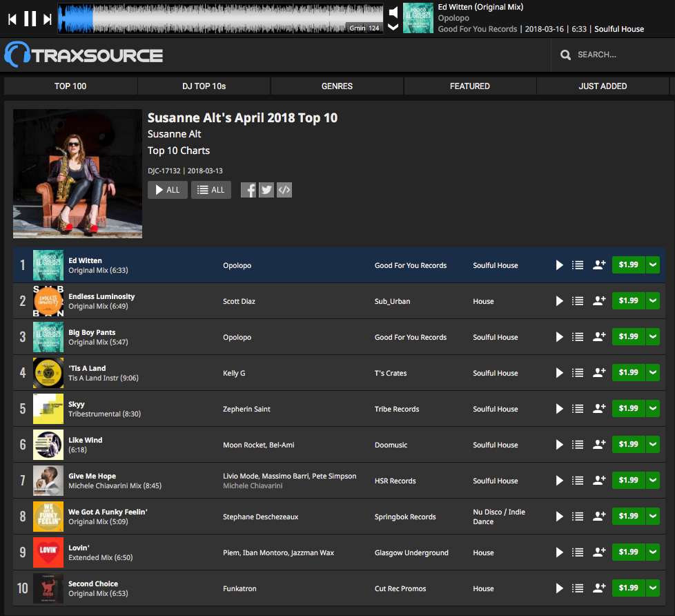675x616 pixels.
Task: Play the Give Me Hope track
Action: pyautogui.click(x=559, y=481)
